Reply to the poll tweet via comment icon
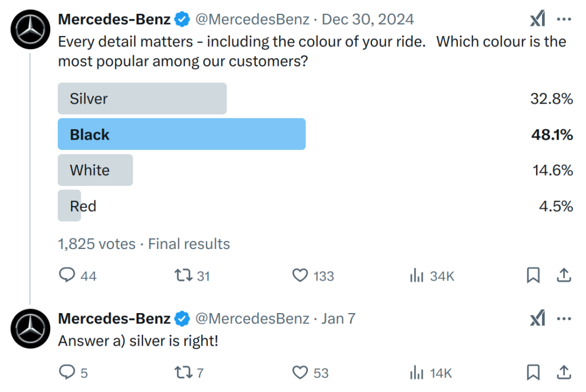Viewport: 586px width, 392px height. [x=68, y=275]
